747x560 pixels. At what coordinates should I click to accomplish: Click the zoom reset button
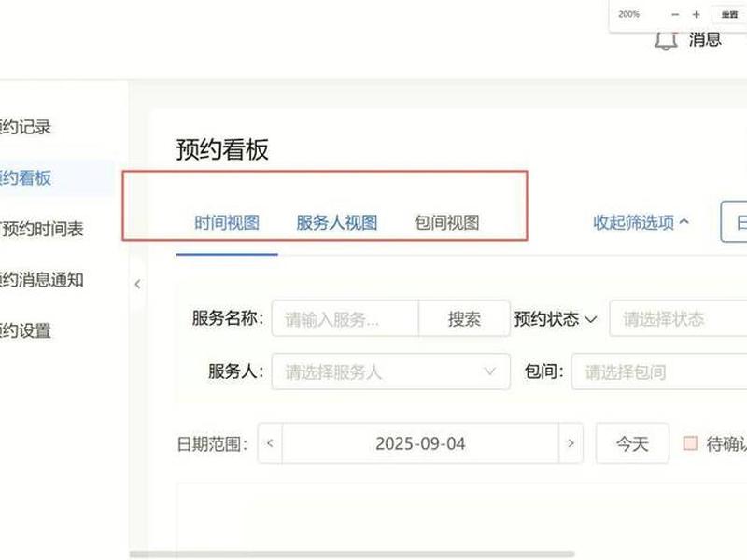(729, 14)
